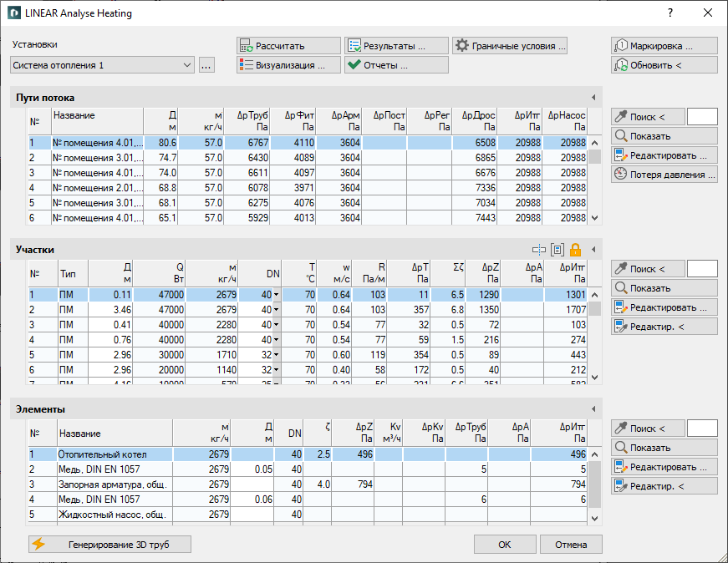
Task: Click Участки scrollbar down arrow
Action: [x=595, y=378]
